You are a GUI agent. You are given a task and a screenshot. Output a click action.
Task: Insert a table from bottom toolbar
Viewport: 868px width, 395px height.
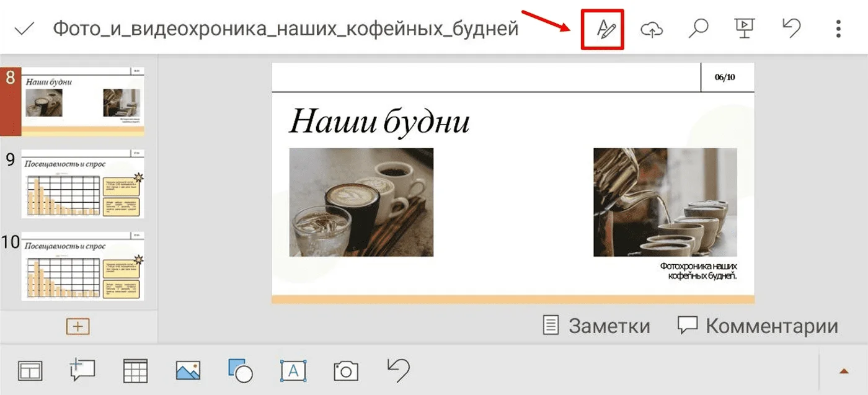[x=135, y=371]
